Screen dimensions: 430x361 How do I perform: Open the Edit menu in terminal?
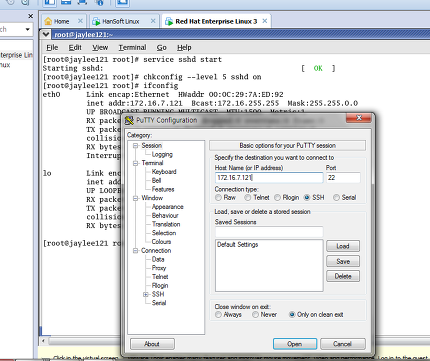75,48
